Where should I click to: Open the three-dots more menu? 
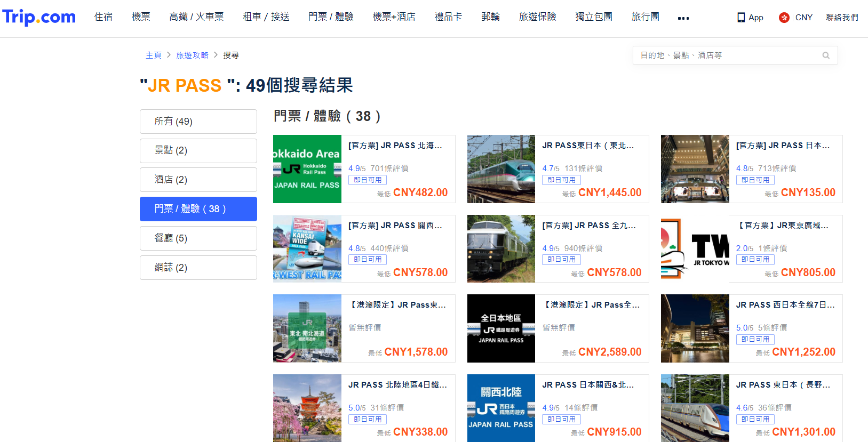point(683,18)
